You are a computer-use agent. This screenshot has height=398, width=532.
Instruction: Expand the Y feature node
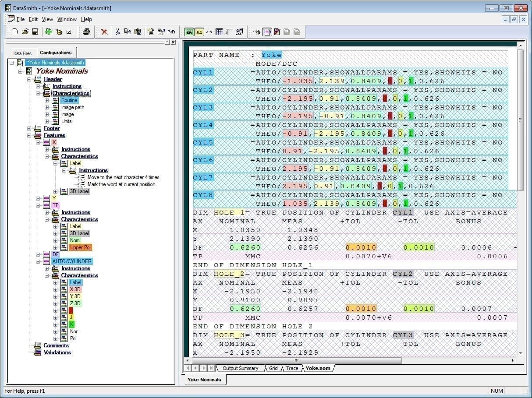[38, 198]
